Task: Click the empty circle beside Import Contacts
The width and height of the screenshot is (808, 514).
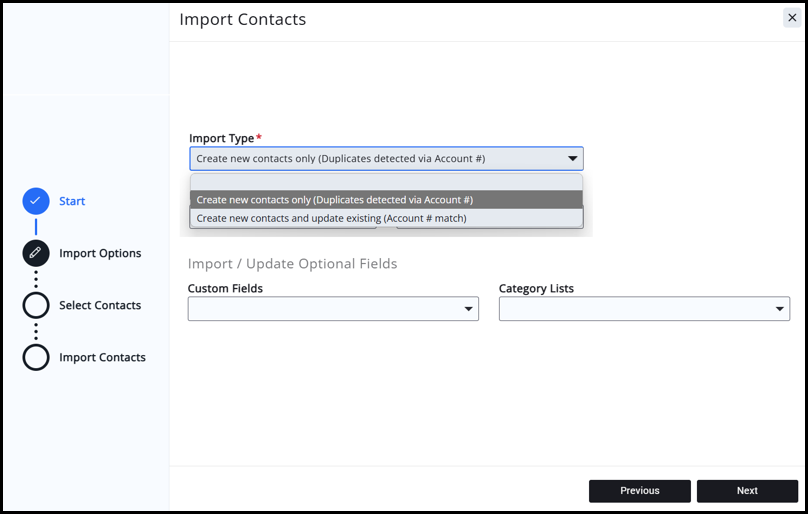Action: point(36,357)
